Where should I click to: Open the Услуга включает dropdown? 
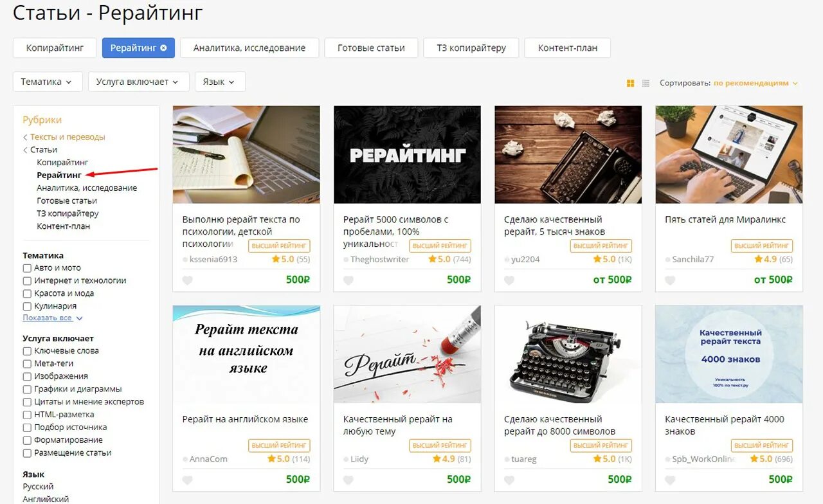139,82
